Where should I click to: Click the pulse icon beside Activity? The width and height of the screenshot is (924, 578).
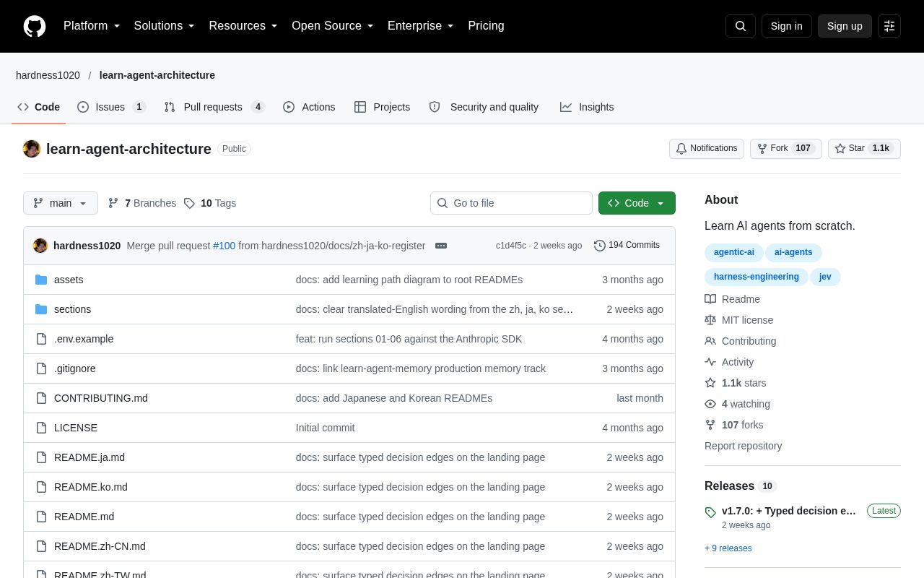[710, 362]
